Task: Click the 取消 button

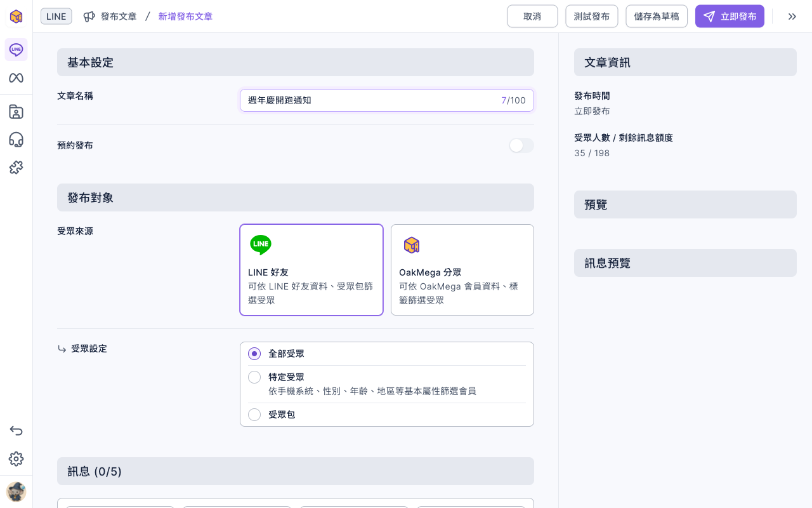Action: pyautogui.click(x=532, y=17)
